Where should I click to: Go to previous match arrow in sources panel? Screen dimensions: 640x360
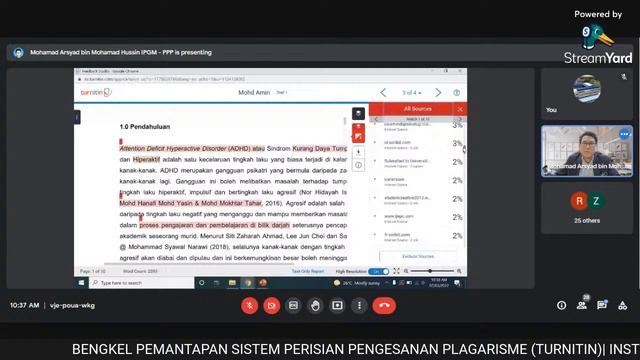tap(376, 119)
